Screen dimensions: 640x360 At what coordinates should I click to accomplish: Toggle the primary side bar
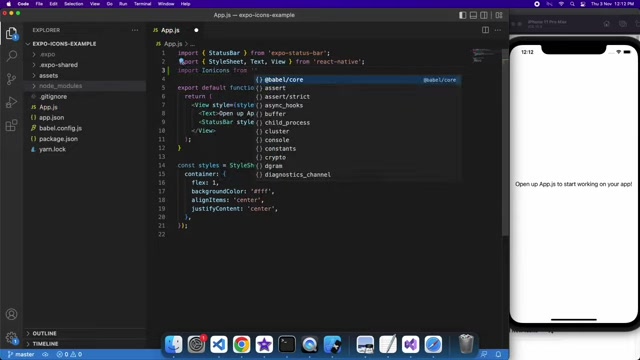[x=462, y=15]
